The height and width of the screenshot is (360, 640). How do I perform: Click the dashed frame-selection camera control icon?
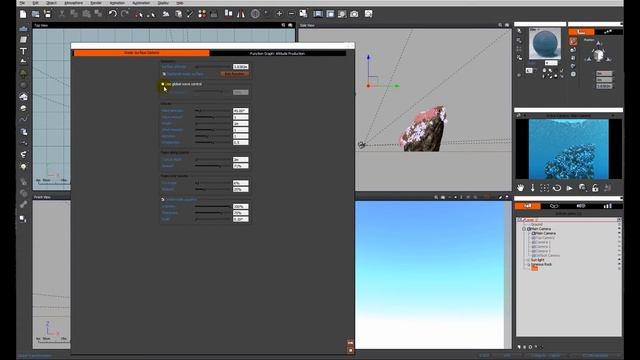pyautogui.click(x=544, y=188)
